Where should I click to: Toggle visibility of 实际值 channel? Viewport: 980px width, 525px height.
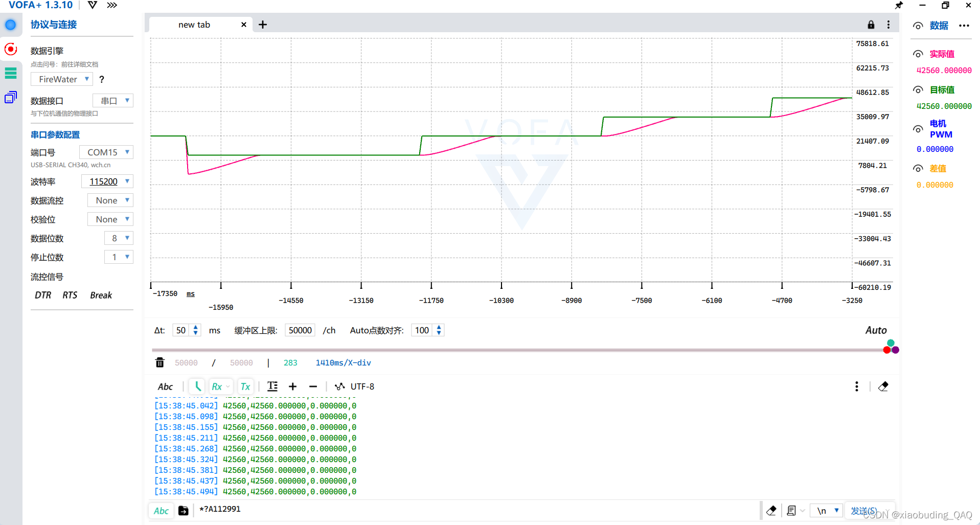[919, 54]
